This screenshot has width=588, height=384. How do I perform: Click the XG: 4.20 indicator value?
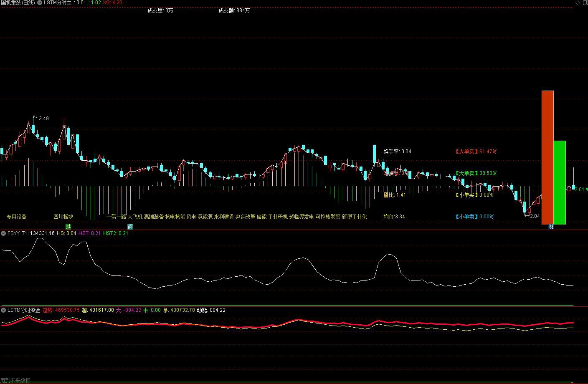point(113,3)
